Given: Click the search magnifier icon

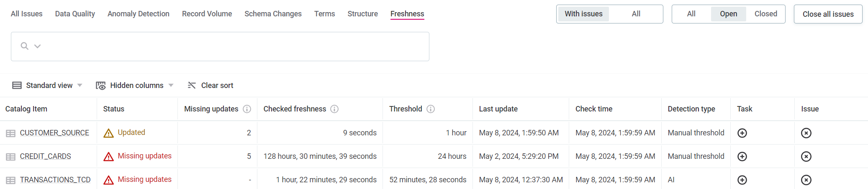Looking at the screenshot, I should (x=25, y=46).
